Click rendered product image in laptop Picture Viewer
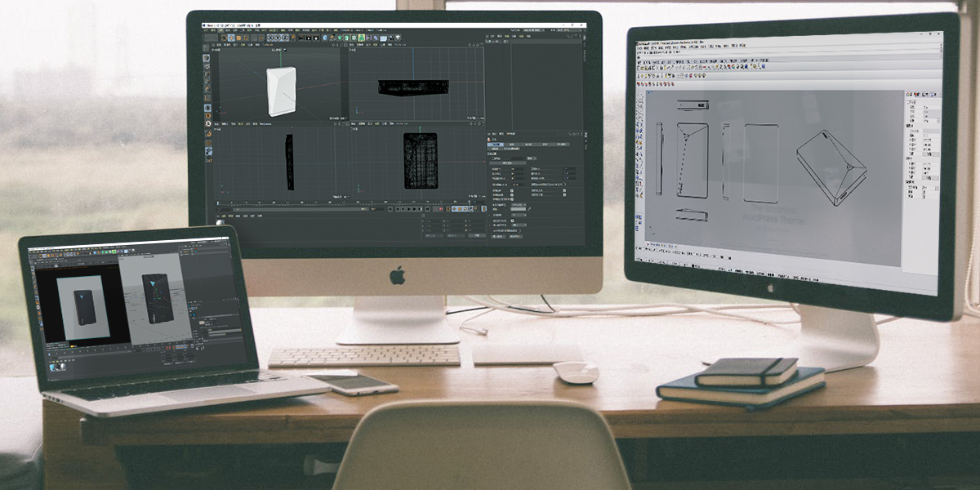 [83, 307]
